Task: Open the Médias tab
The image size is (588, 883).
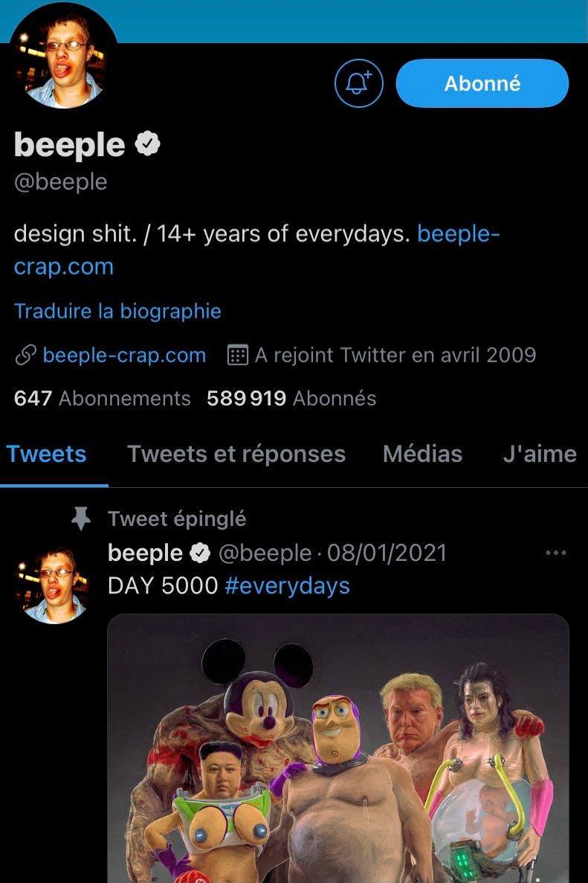Action: [422, 454]
